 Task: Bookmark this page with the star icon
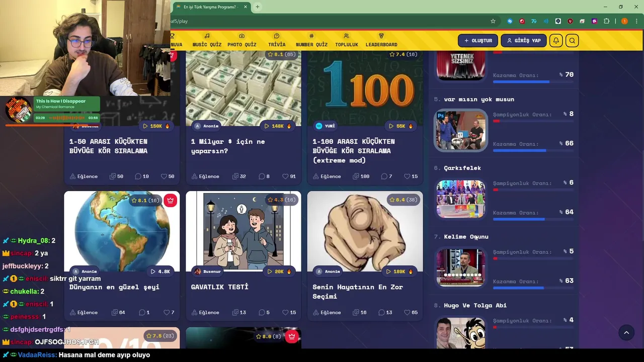493,21
